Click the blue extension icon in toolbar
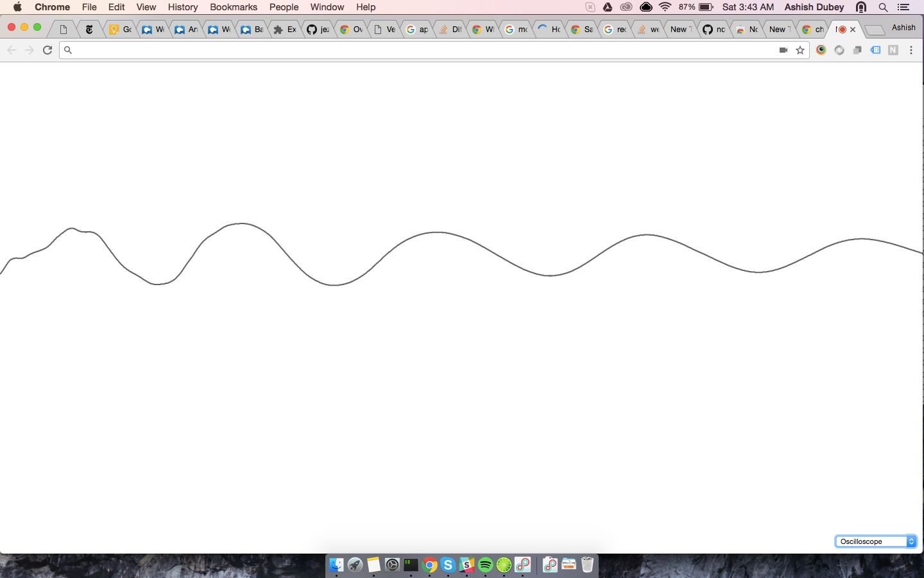The height and width of the screenshot is (578, 924). tap(875, 50)
